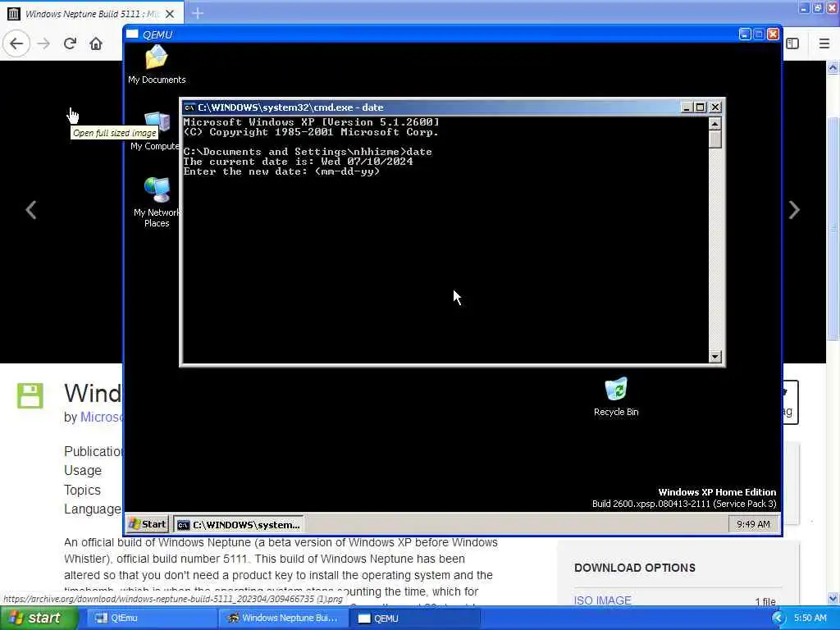This screenshot has height=630, width=840.
Task: Click host clock showing 5:50 AM
Action: [810, 619]
